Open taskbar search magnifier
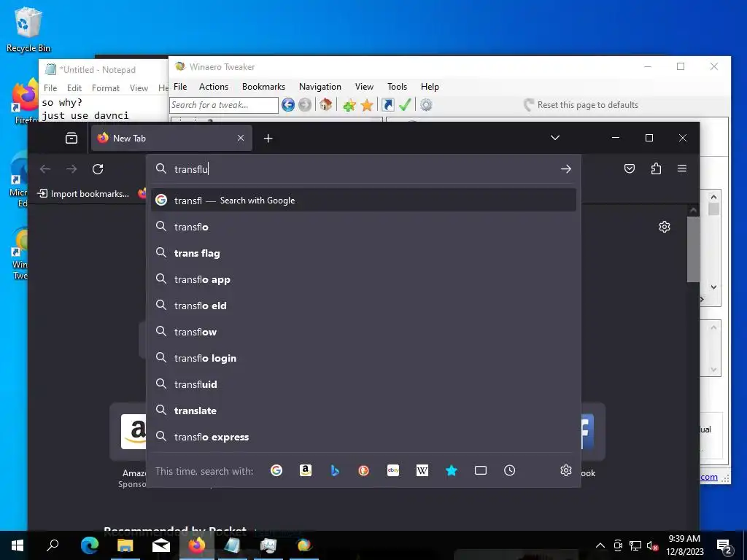This screenshot has width=747, height=560. click(x=53, y=545)
